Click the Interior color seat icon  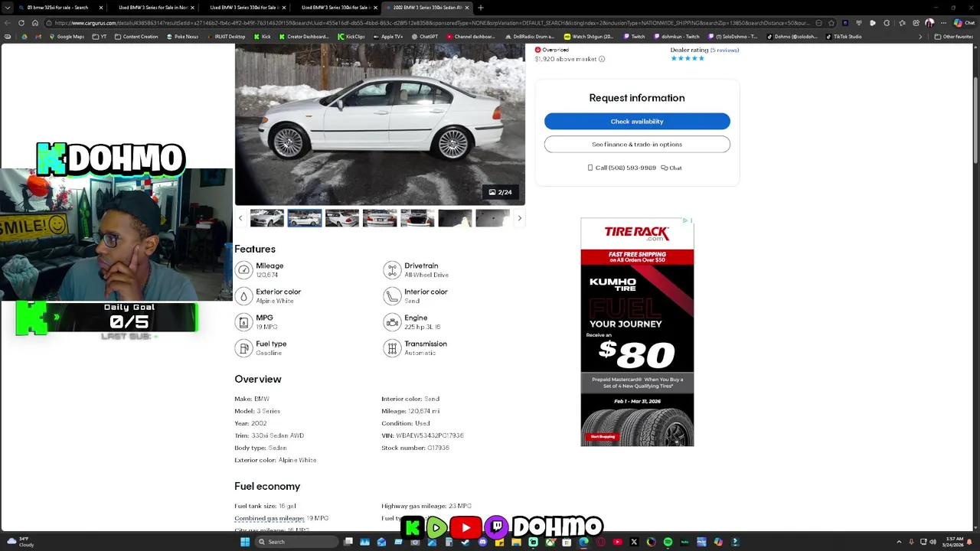coord(392,295)
